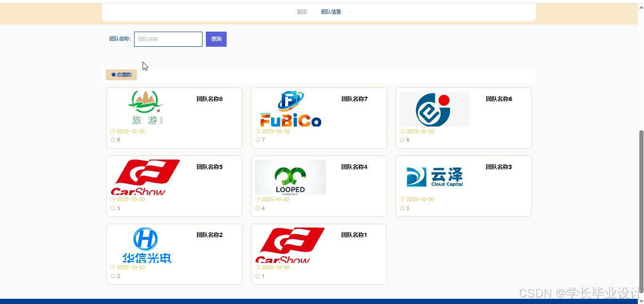Click the clock icon on 团队名称3 card
Screen dimensions: 644x304
point(402,199)
